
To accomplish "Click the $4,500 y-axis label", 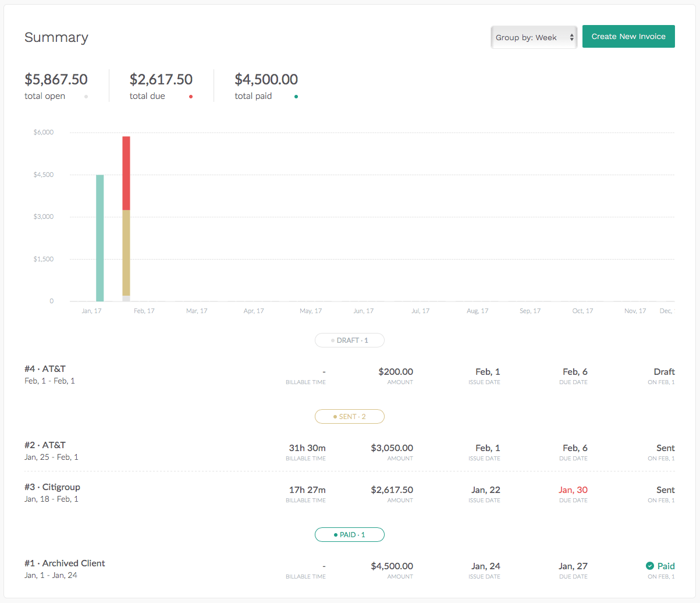I will point(44,175).
